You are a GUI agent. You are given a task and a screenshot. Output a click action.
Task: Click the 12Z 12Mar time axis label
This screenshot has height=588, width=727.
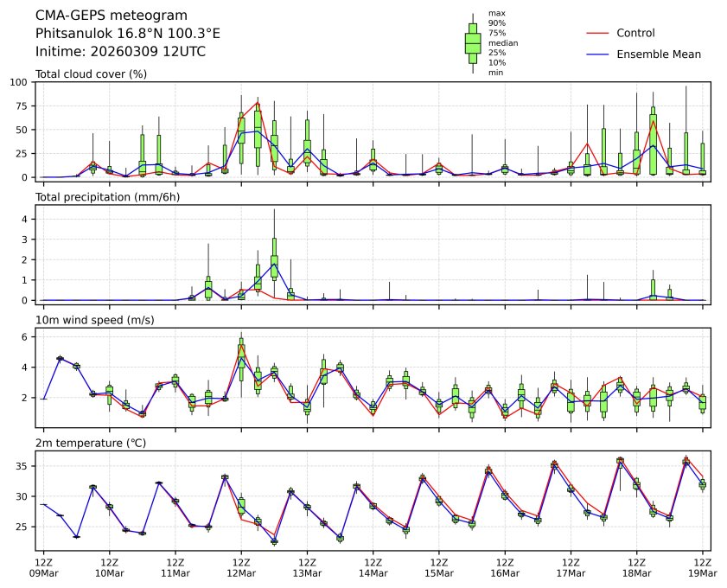point(241,566)
